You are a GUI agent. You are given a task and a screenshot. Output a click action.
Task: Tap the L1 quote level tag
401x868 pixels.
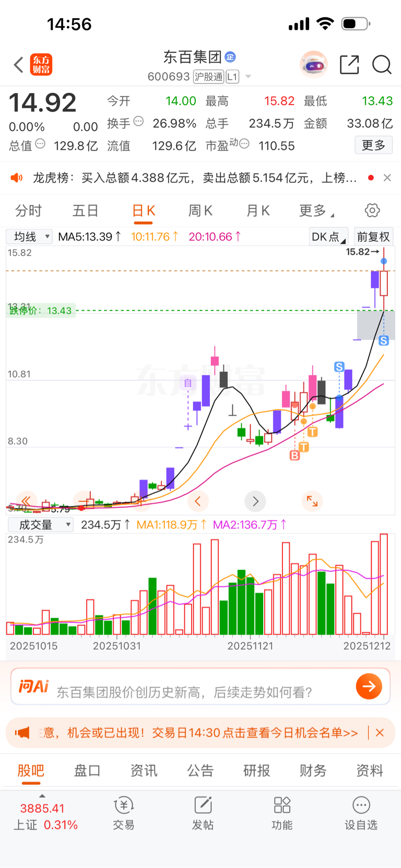pos(232,77)
